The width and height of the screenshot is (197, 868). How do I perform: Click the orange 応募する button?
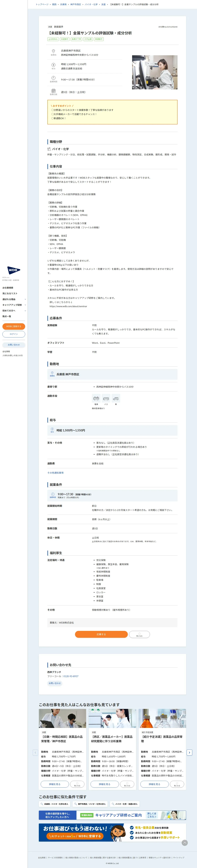[x=101, y=634]
